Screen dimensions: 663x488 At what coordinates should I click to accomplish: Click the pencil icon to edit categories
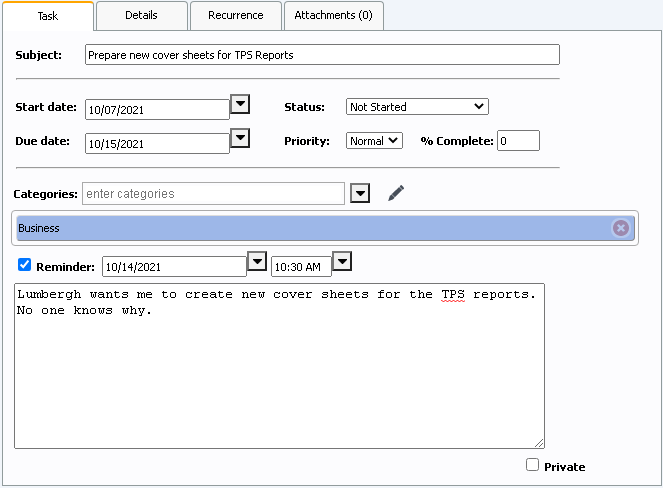[x=396, y=193]
